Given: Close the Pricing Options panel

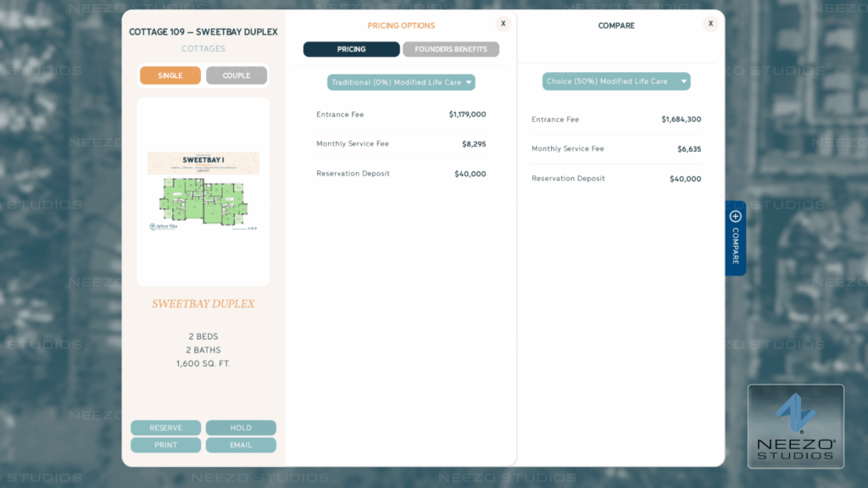Looking at the screenshot, I should point(503,24).
